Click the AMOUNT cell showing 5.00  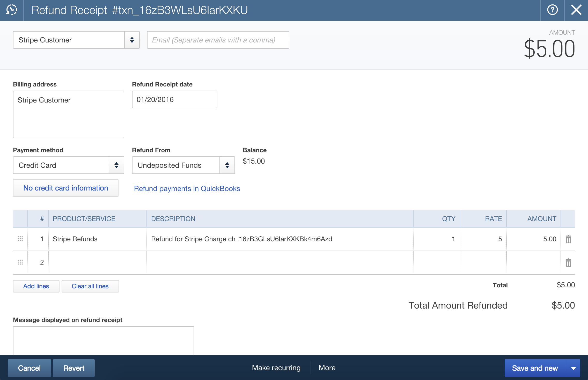534,239
